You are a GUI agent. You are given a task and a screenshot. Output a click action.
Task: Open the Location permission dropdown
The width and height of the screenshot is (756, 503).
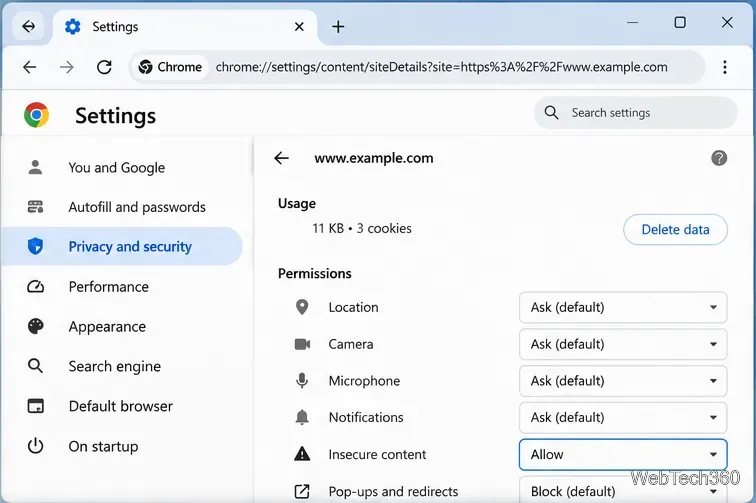(623, 307)
